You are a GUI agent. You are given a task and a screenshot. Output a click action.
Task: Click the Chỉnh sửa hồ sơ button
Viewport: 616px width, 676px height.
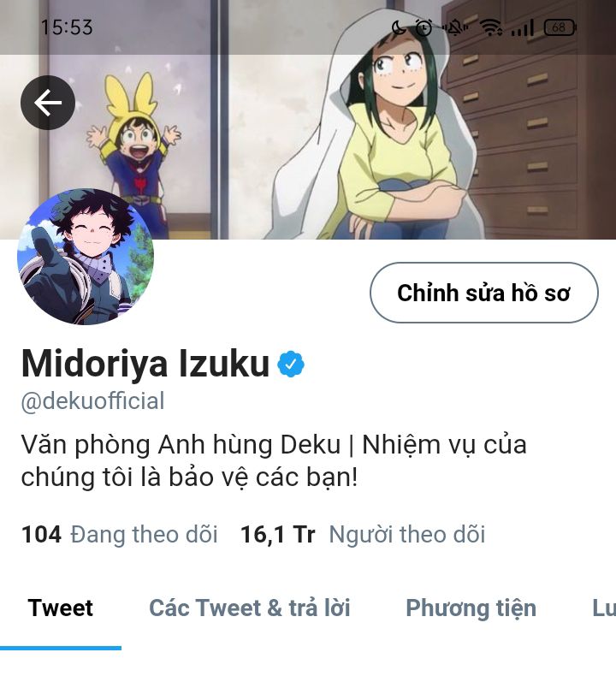pyautogui.click(x=483, y=293)
